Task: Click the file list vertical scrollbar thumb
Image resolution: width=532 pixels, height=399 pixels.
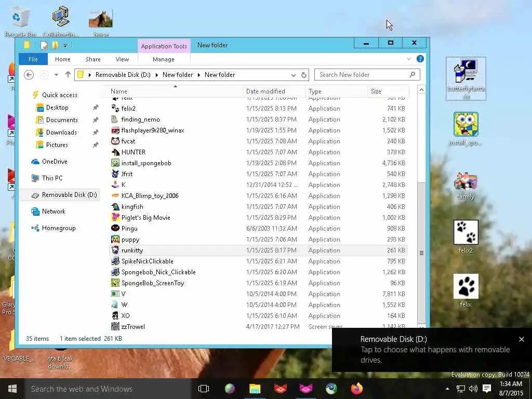Action: coord(421,253)
